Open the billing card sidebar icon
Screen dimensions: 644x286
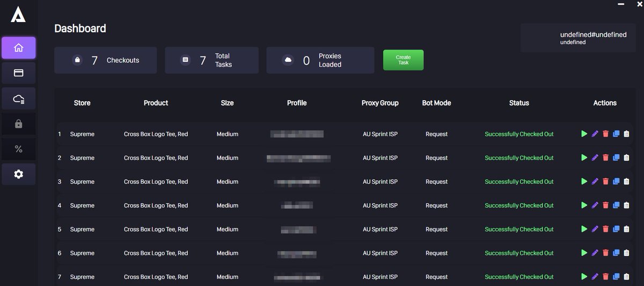click(x=18, y=73)
